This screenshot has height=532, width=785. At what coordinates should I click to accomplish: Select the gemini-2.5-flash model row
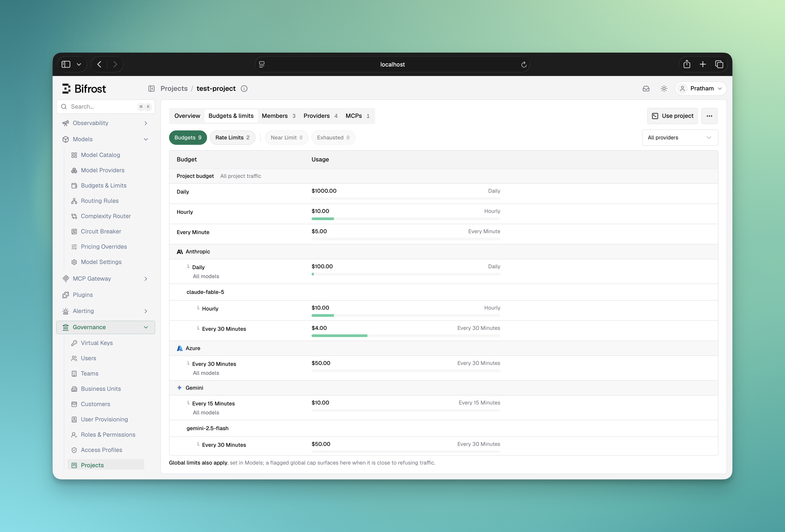point(444,428)
